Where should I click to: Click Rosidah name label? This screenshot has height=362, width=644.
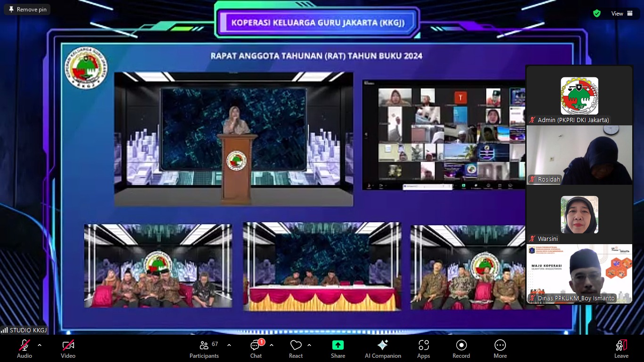tap(549, 180)
